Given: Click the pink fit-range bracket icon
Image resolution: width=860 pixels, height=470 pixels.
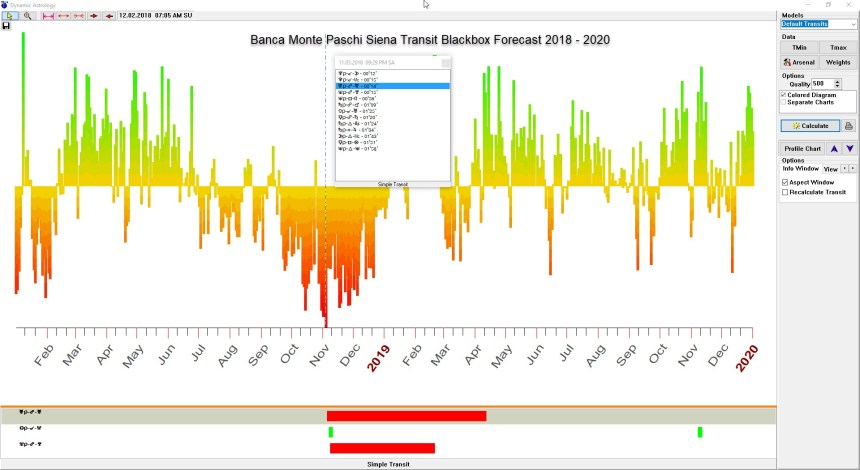Looking at the screenshot, I should 48,16.
